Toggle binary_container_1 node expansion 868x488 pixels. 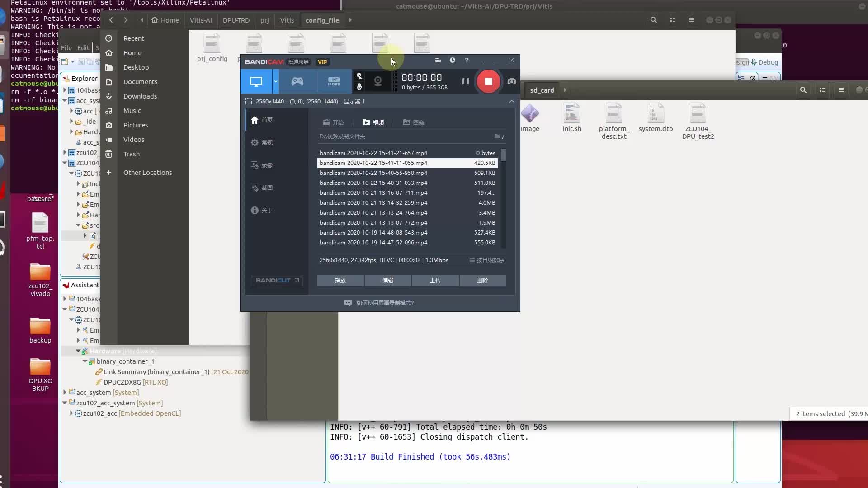point(85,361)
